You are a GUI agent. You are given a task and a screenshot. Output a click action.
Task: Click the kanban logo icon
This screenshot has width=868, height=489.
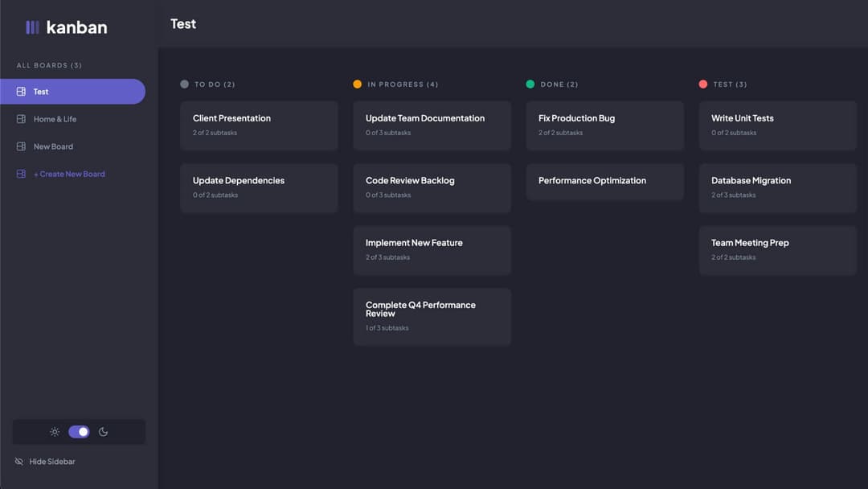tap(32, 27)
